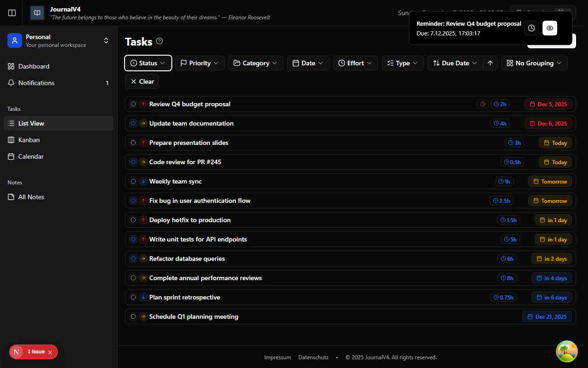
Task: Open the Effort filter dropdown
Action: (355, 63)
